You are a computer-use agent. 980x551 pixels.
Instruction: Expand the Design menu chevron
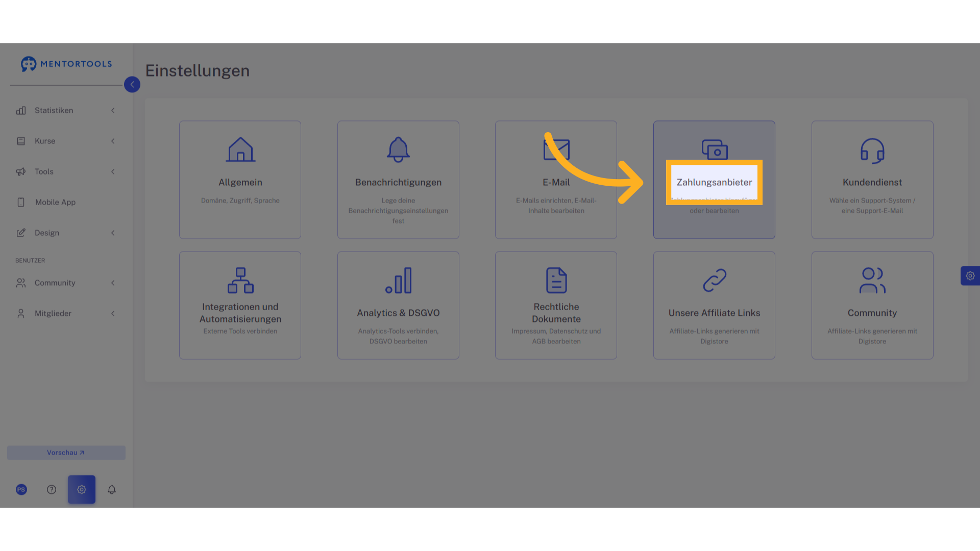pyautogui.click(x=113, y=233)
